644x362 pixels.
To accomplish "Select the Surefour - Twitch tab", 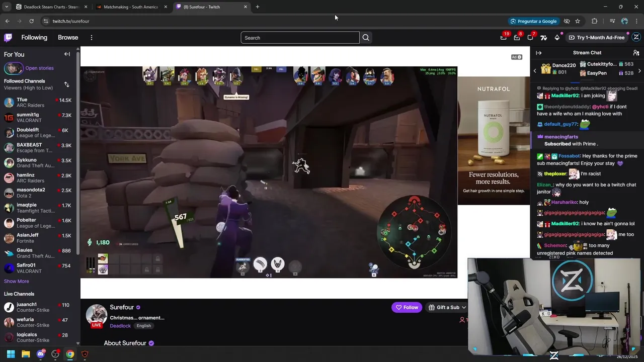I will tap(212, 7).
